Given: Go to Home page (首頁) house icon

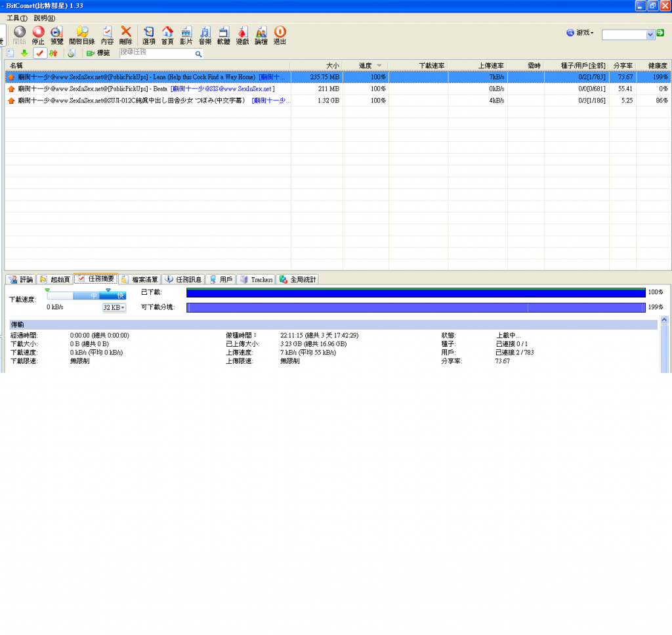Looking at the screenshot, I should (x=167, y=32).
